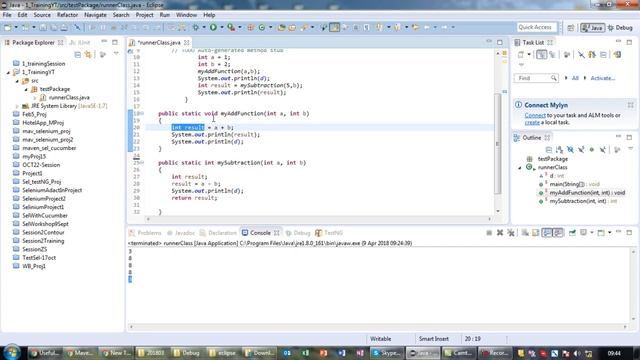The image size is (640, 360).
Task: Switch to the Problems tab
Action: coord(145,233)
